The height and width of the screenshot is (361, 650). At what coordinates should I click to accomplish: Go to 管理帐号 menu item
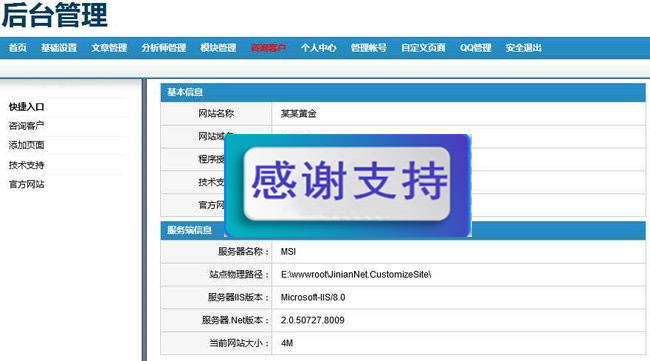[x=369, y=48]
